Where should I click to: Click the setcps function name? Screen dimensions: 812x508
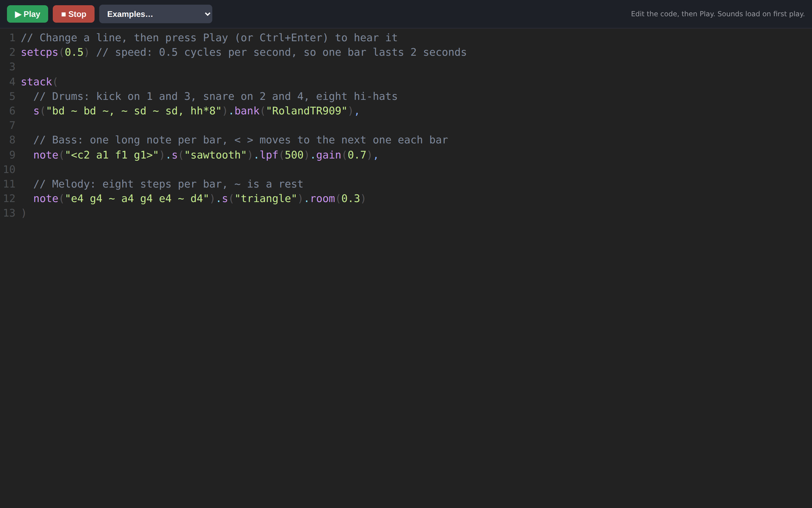click(x=39, y=52)
